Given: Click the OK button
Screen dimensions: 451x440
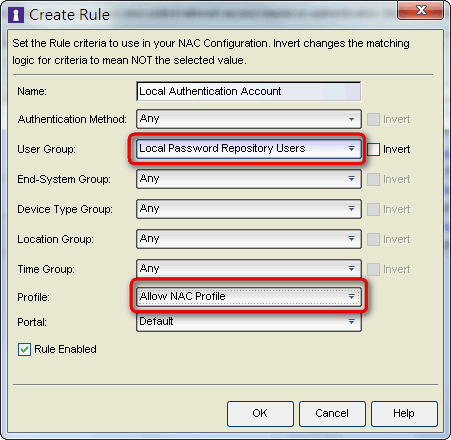Looking at the screenshot, I should coord(260,414).
